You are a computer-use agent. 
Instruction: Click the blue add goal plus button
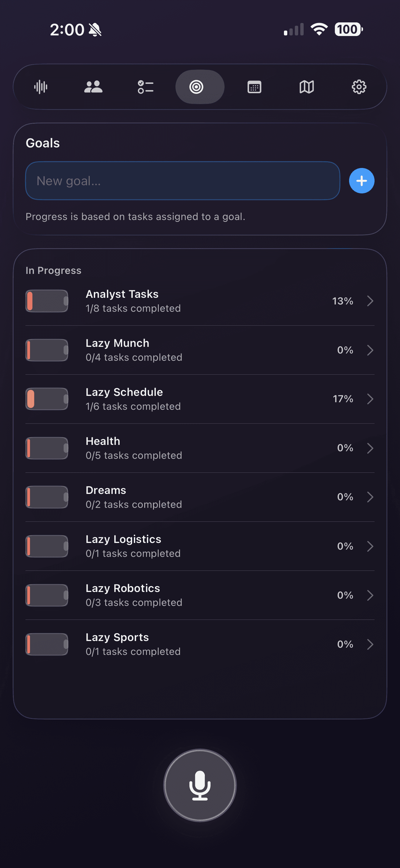point(362,181)
